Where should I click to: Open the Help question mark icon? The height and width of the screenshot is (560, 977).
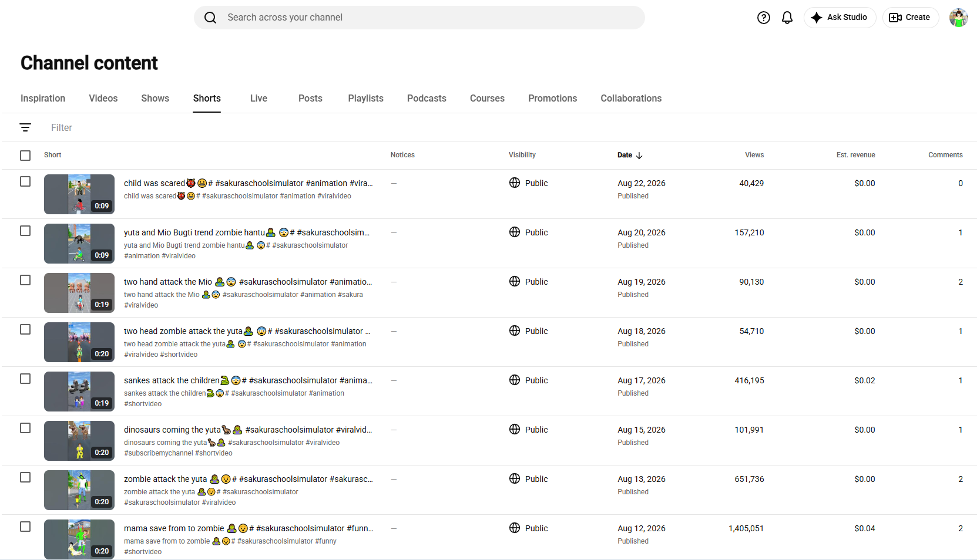pyautogui.click(x=764, y=18)
